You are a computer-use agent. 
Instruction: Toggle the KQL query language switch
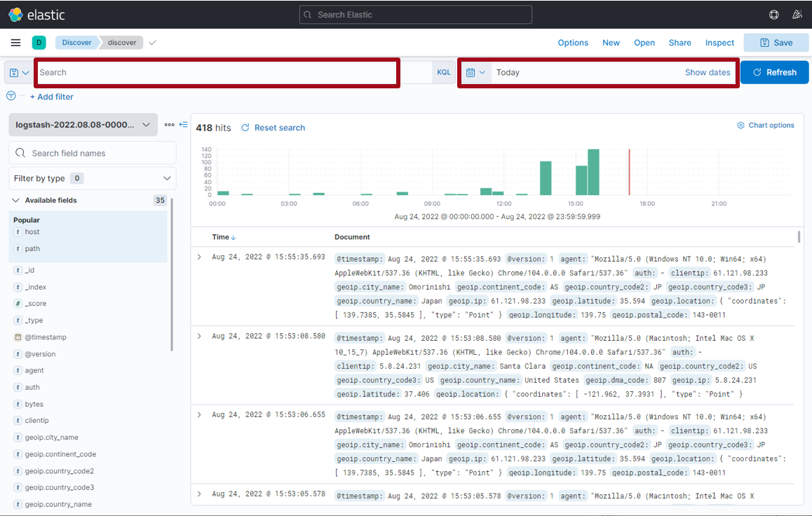[444, 72]
